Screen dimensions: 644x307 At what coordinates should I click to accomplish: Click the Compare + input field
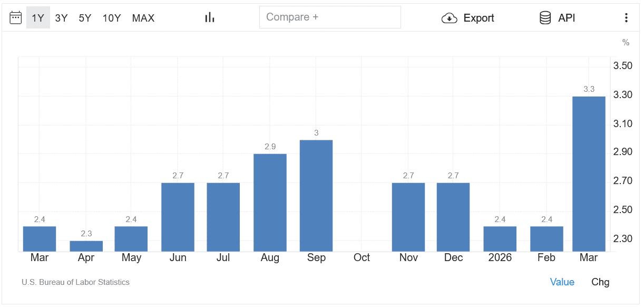[330, 17]
